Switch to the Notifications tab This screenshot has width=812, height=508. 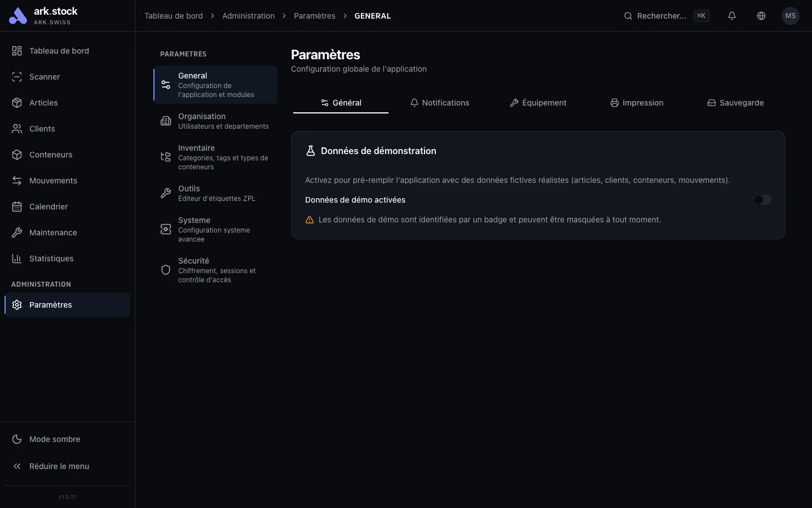440,103
